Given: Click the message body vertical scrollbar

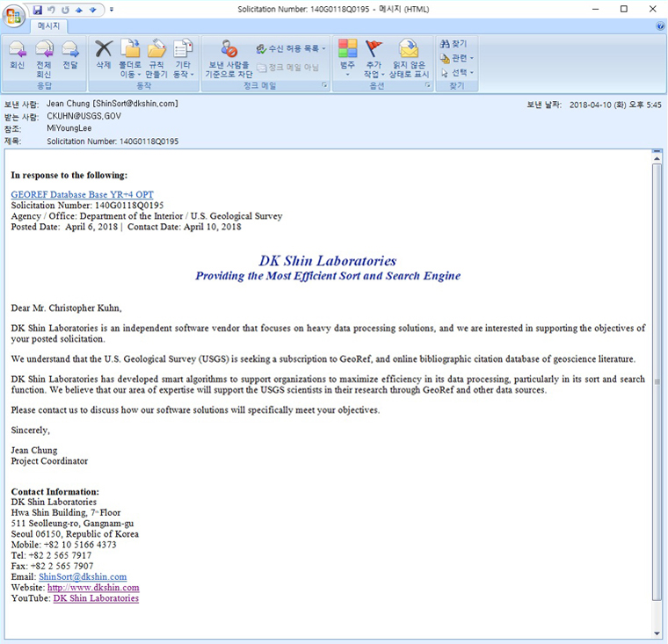Looking at the screenshot, I should [657, 378].
